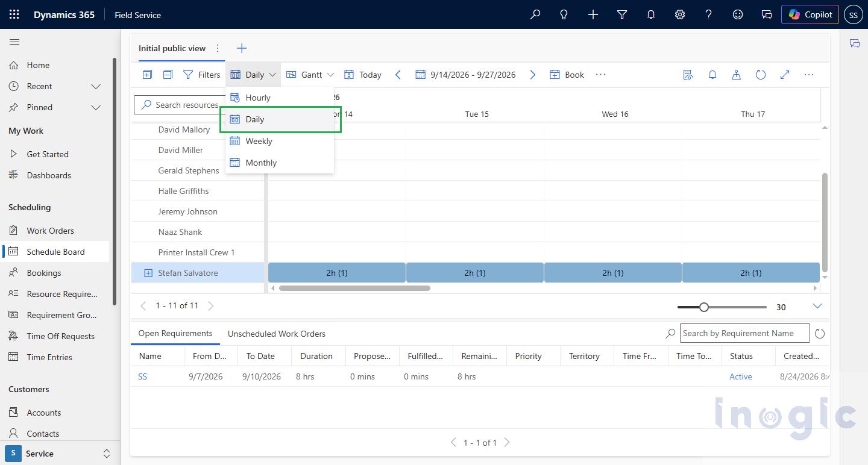Add a new schedule board tab
Image resolution: width=868 pixels, height=465 pixels.
coord(242,48)
